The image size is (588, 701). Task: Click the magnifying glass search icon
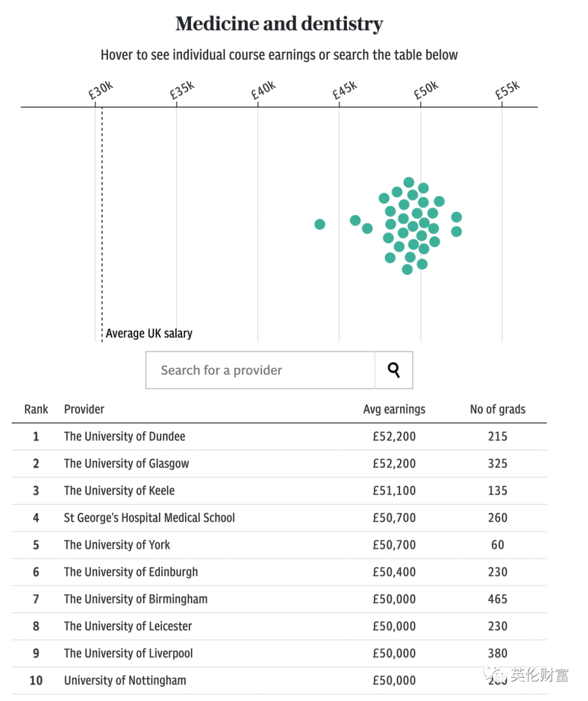[394, 370]
